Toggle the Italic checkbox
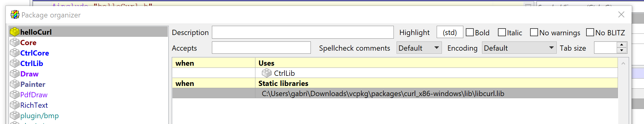Screen dimensions: 644x124 [502, 32]
